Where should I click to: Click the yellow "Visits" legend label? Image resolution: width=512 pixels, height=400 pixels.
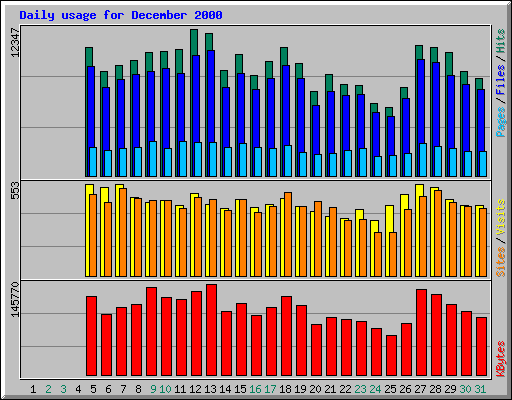tap(501, 218)
